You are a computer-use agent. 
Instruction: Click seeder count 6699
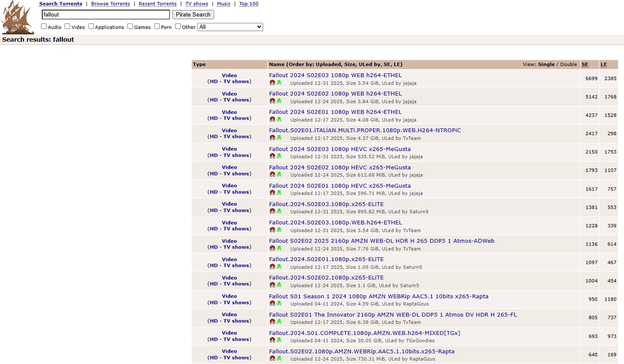tap(592, 79)
